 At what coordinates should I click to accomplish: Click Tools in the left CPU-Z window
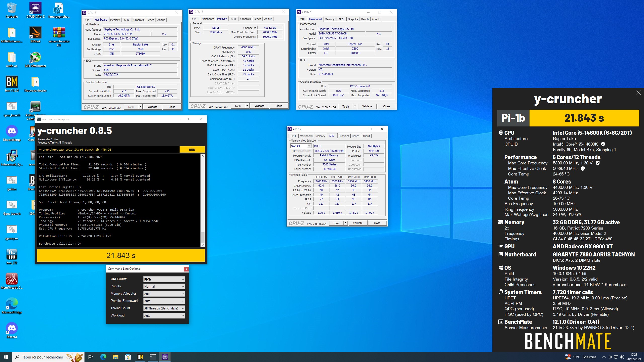pos(131,107)
